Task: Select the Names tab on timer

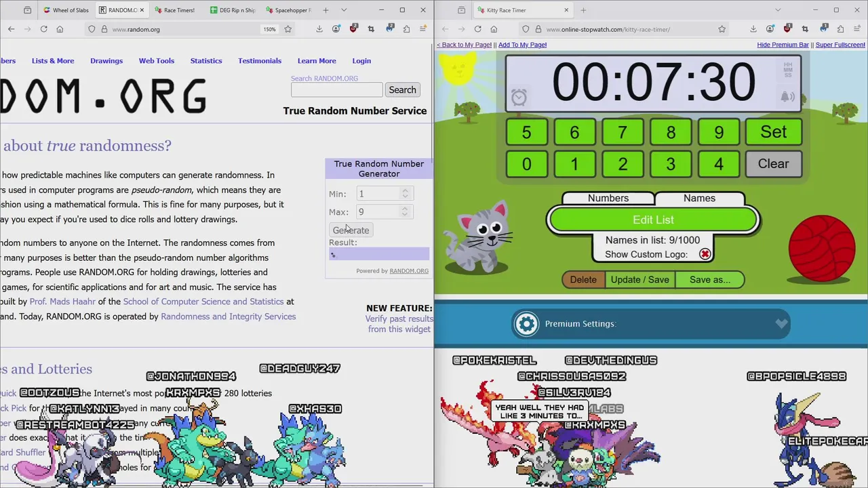Action: [699, 198]
